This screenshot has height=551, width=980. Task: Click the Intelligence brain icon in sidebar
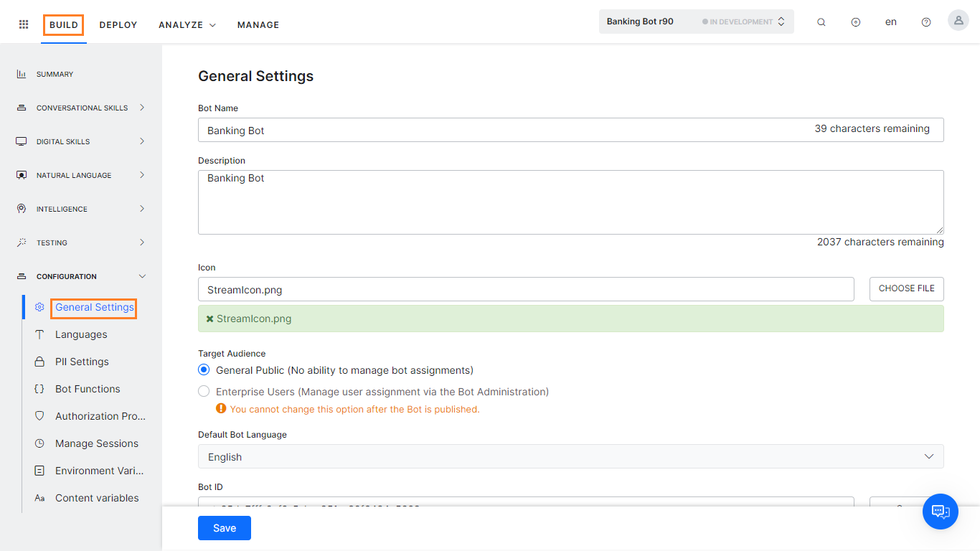pyautogui.click(x=22, y=209)
